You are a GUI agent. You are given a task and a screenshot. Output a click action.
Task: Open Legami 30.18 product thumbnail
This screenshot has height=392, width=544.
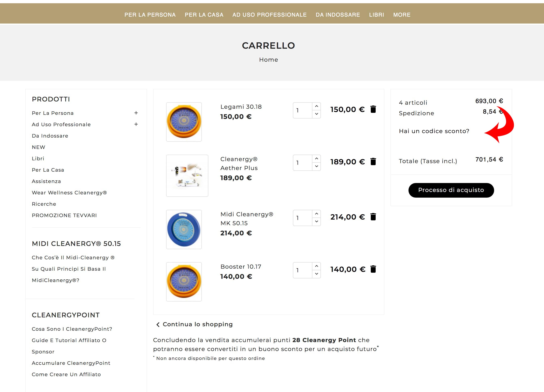[x=184, y=122]
